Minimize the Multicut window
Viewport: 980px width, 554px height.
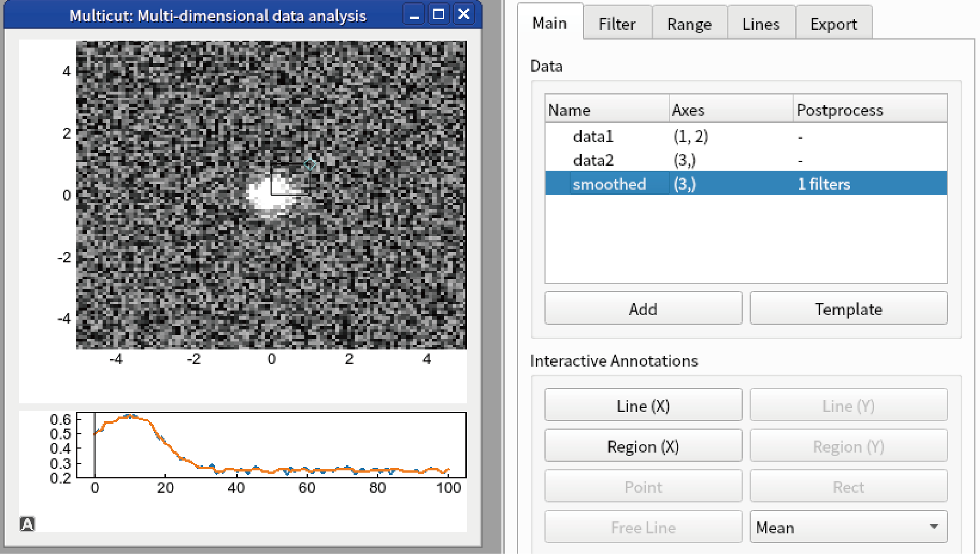tap(414, 14)
